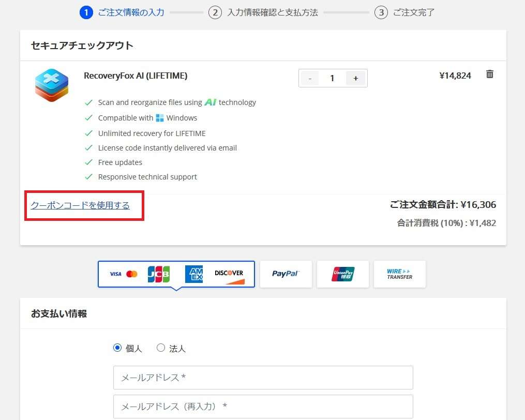Open the クーポンコードを使用する coupon link

pos(80,205)
